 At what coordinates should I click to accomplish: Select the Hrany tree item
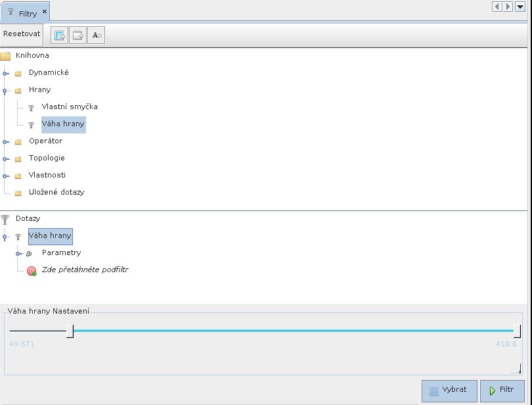40,89
